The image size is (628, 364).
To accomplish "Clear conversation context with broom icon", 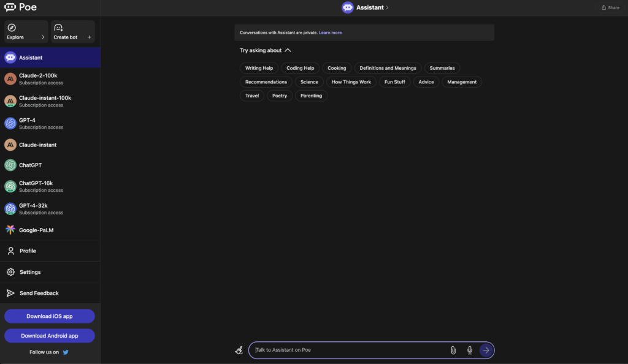I will coord(239,351).
